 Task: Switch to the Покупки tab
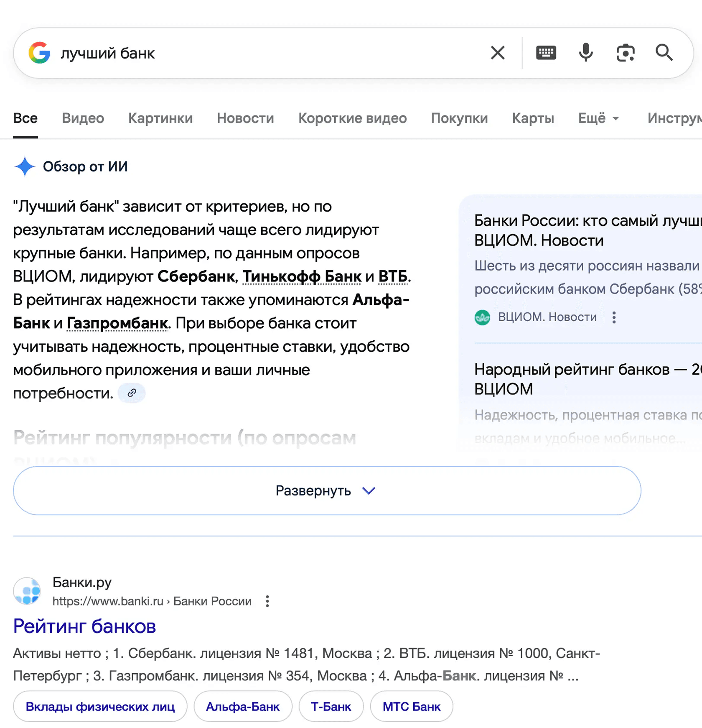[x=459, y=118]
